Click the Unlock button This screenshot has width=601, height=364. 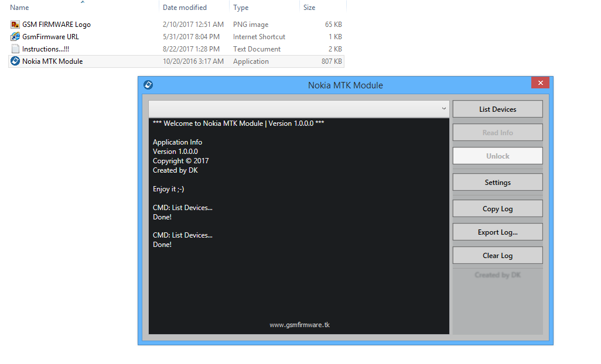point(497,156)
